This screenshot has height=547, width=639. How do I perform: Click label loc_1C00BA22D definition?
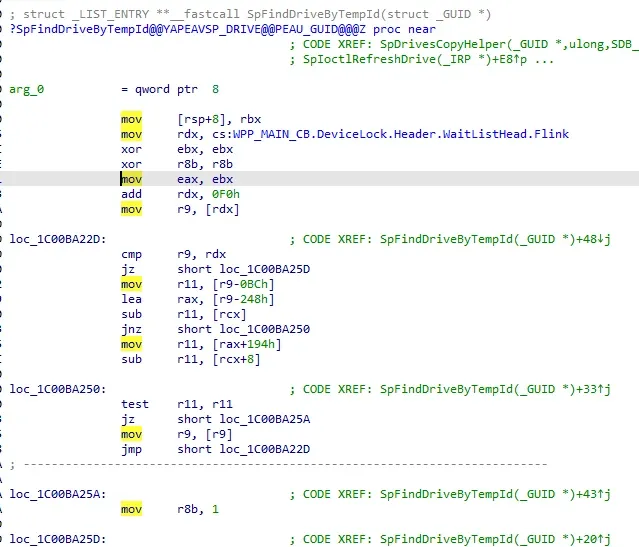coord(57,239)
